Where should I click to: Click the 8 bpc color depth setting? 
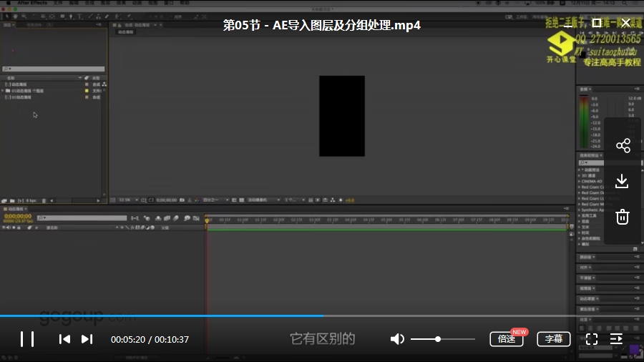point(31,201)
